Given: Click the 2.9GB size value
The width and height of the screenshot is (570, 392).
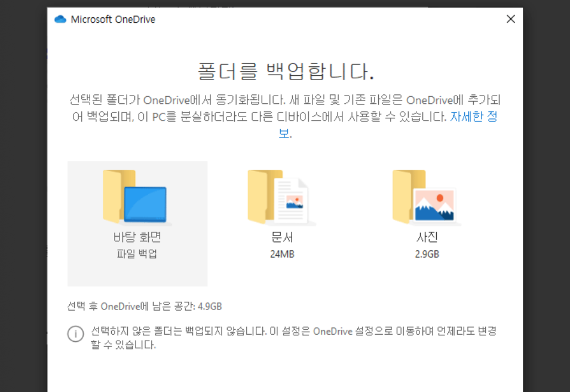Looking at the screenshot, I should pyautogui.click(x=427, y=254).
